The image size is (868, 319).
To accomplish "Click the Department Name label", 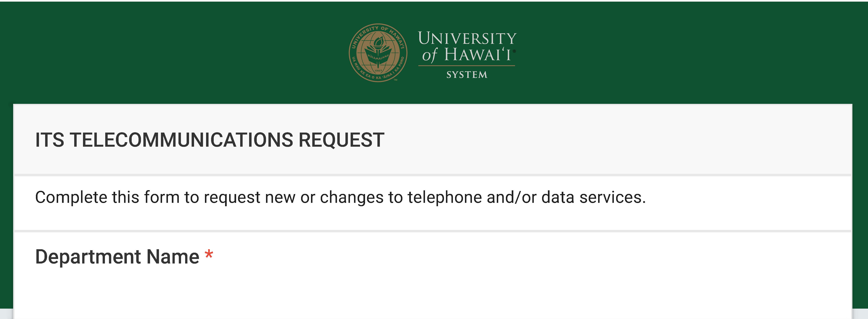I will [x=117, y=257].
